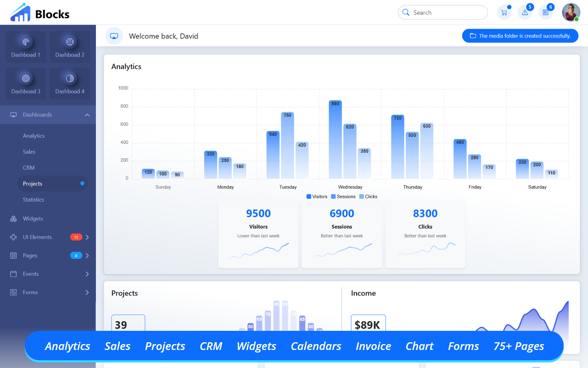Dismiss the media folder success notification
The height and width of the screenshot is (368, 588).
(520, 36)
